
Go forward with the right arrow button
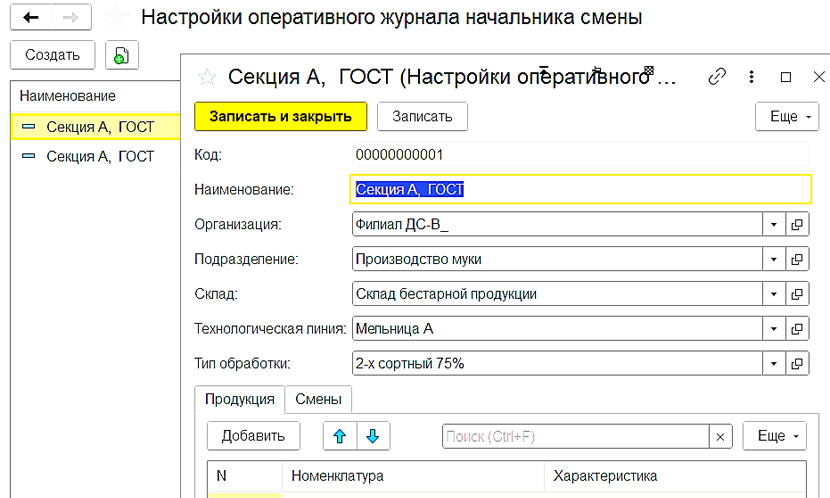point(71,17)
